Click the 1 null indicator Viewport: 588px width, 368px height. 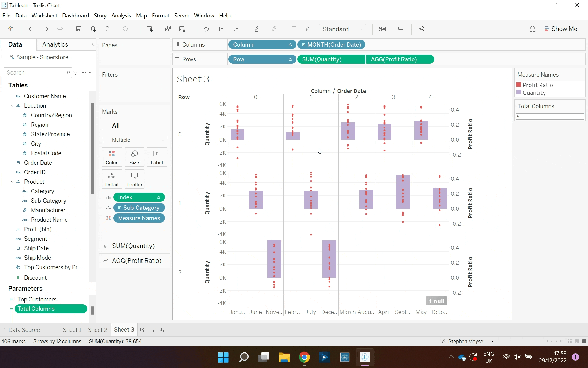436,301
